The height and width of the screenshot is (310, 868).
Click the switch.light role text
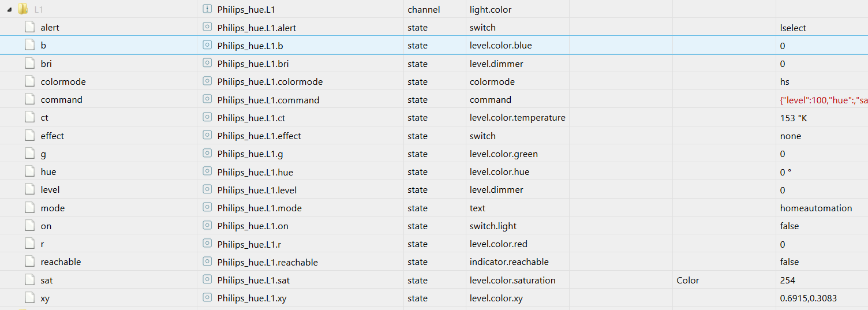click(493, 226)
